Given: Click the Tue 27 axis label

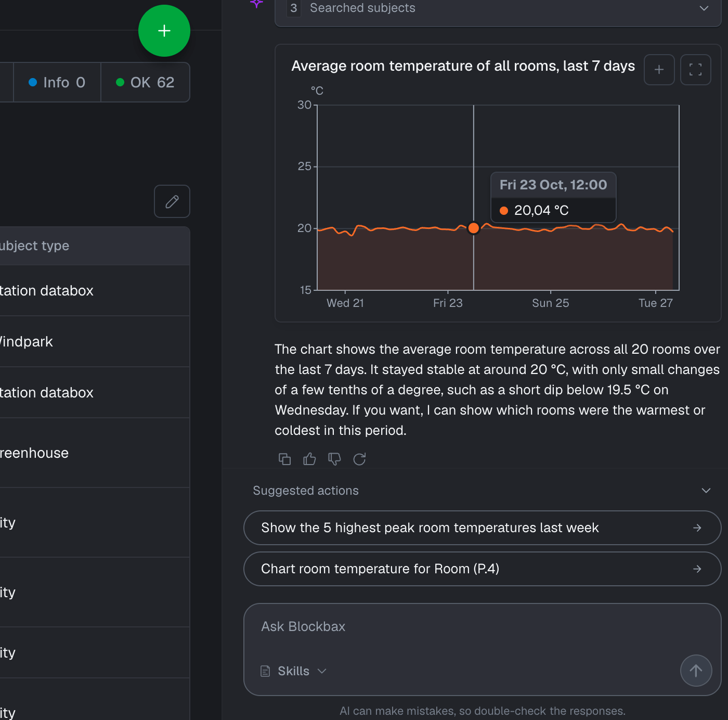Looking at the screenshot, I should [655, 303].
